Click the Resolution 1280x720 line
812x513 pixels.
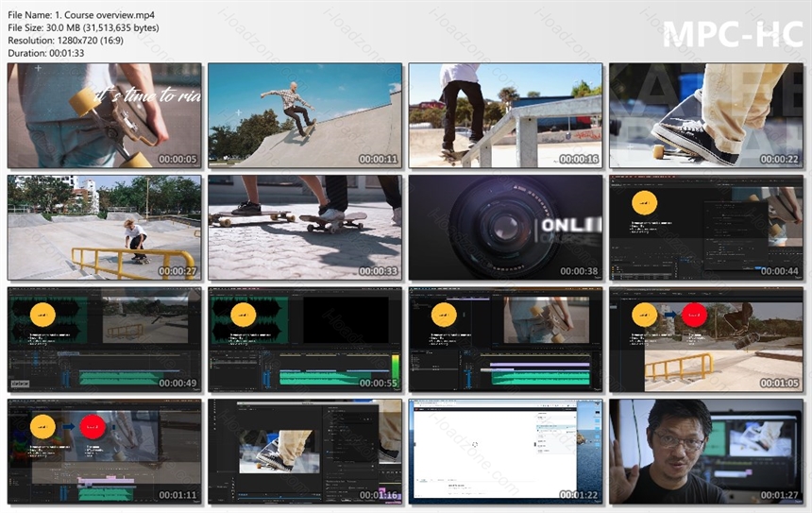tap(66, 41)
